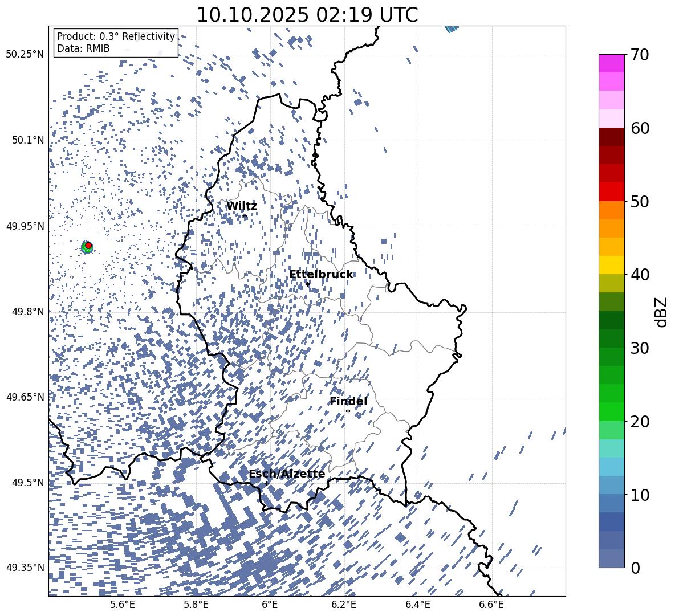Screen dimensions: 675x616
Task: Click the 50.25°N latitude label
Action: [25, 55]
